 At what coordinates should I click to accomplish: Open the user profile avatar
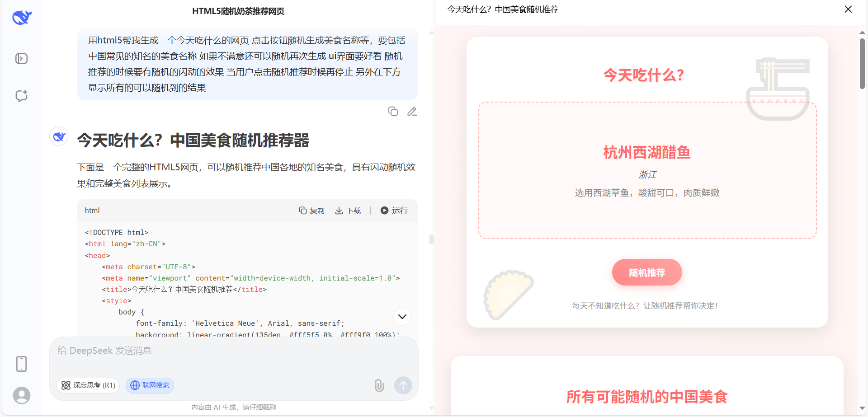pos(21,395)
